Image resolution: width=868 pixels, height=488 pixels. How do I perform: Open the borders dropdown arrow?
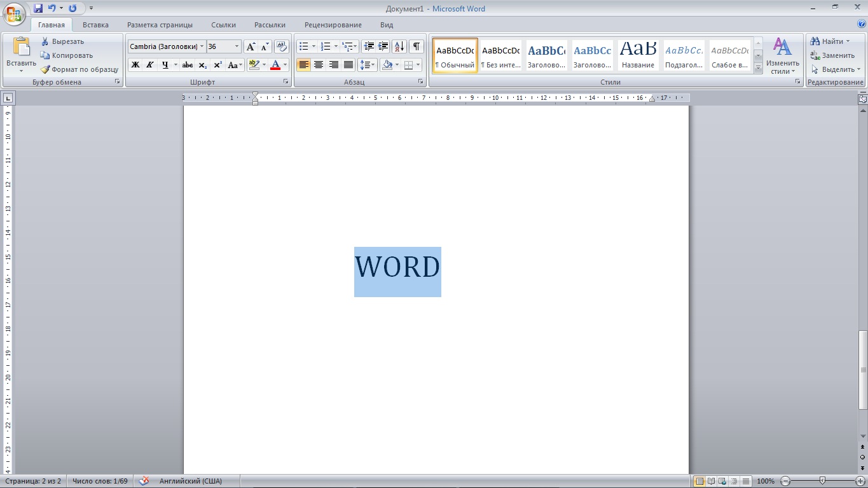click(418, 65)
